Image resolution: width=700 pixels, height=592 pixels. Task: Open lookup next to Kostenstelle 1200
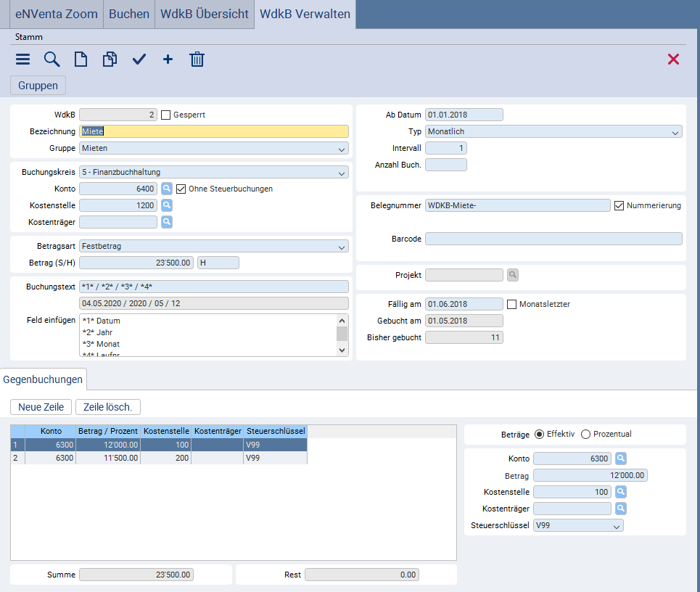tap(167, 205)
